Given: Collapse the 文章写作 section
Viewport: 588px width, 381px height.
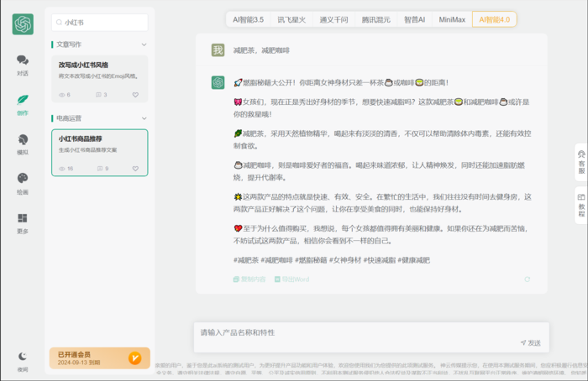Looking at the screenshot, I should point(144,44).
